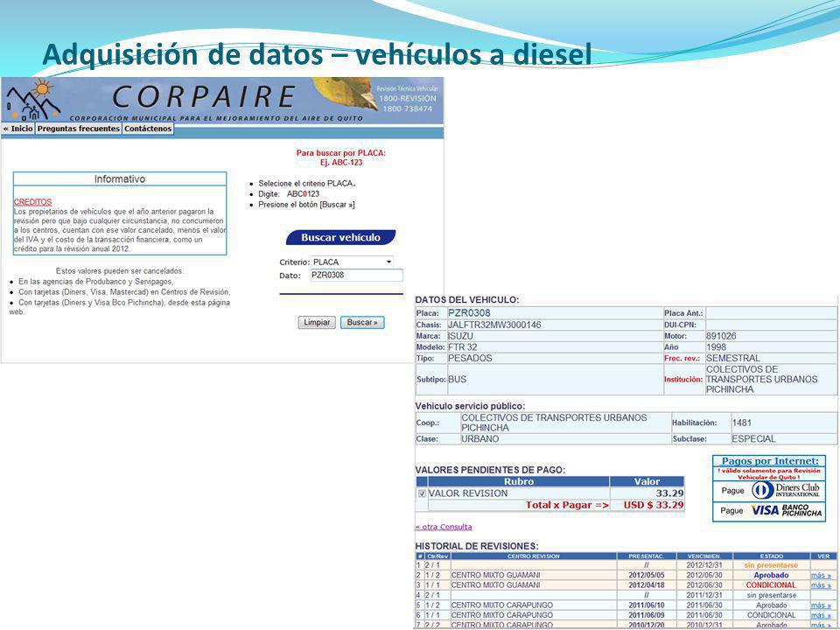
Task: Click the Buscar vehículo banner
Action: point(340,237)
